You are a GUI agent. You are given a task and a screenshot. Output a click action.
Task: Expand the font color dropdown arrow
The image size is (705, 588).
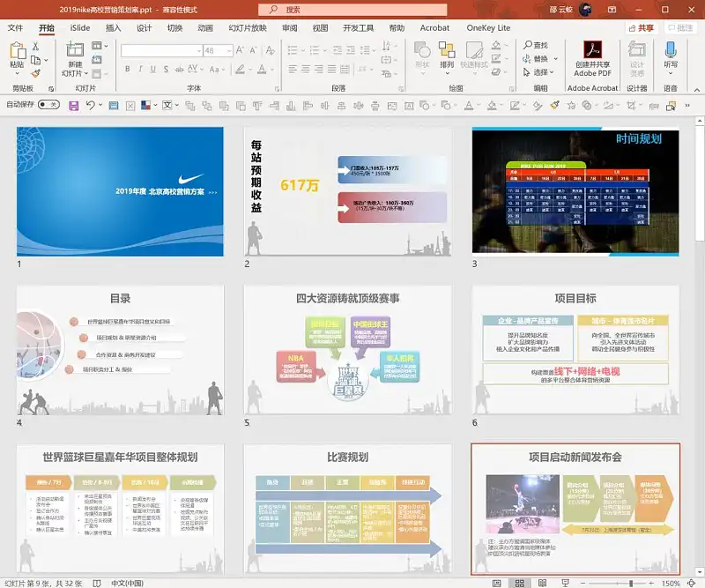click(272, 70)
